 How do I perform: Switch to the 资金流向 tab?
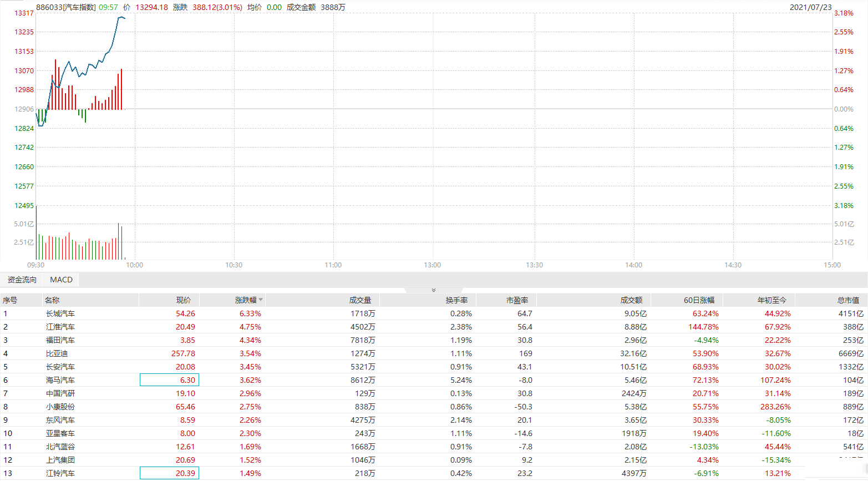pos(22,280)
